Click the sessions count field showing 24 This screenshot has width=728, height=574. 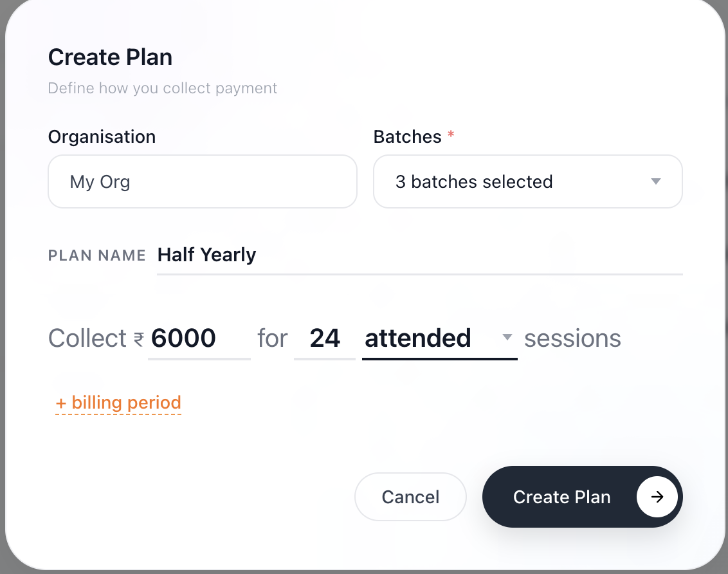[325, 338]
